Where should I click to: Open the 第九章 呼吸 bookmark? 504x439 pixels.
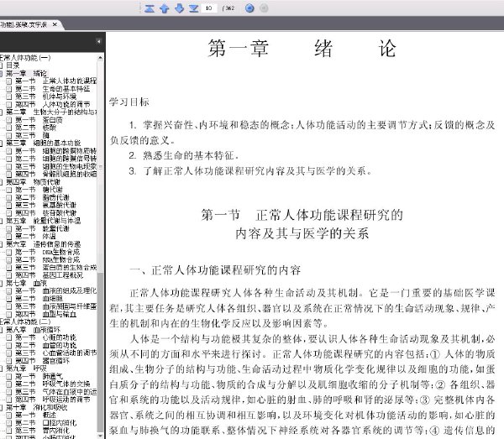26,368
